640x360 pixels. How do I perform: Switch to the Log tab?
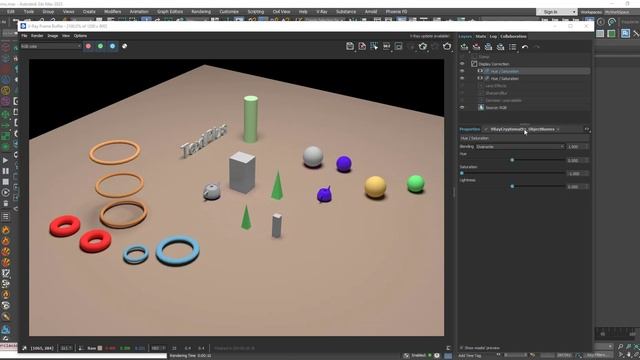[x=493, y=36]
